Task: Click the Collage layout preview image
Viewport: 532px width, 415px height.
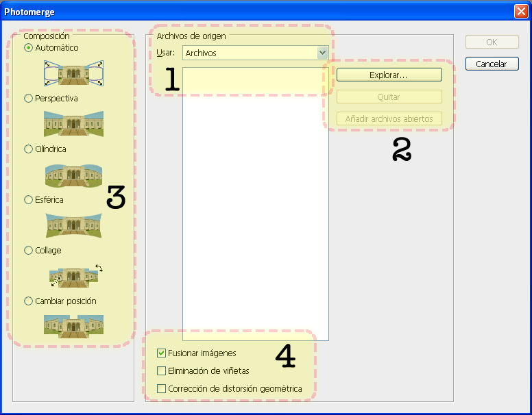Action: tap(76, 276)
